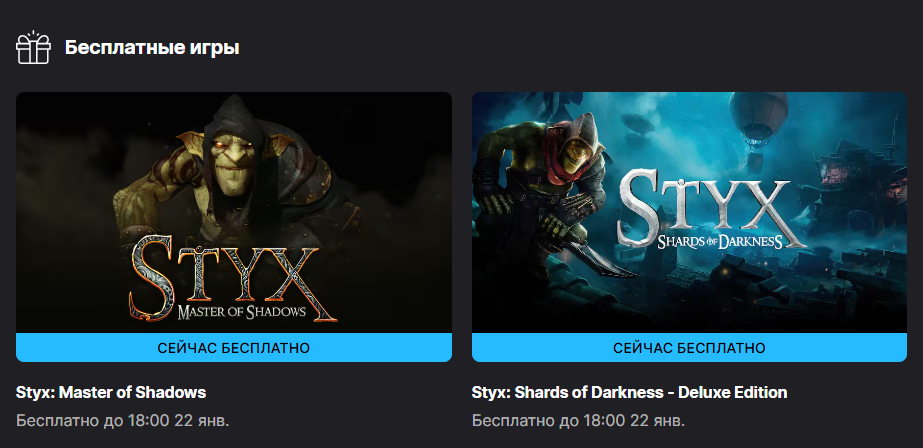
Task: Open the Styx: Master of Shadows cover image
Action: point(234,213)
